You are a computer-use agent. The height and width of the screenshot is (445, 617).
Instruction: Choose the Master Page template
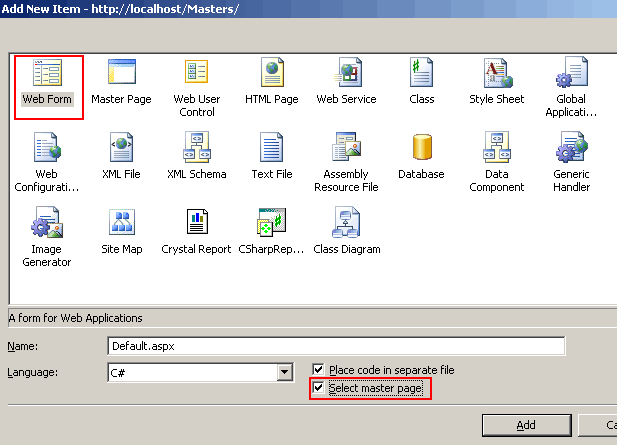pyautogui.click(x=121, y=74)
